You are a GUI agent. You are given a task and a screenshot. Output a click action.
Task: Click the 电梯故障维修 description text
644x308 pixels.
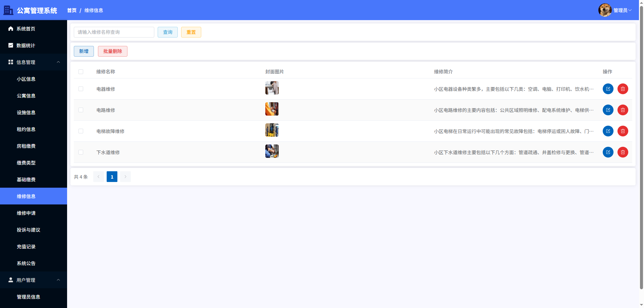[x=514, y=131]
